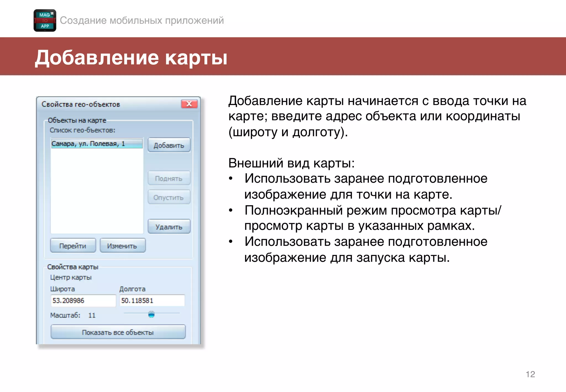This screenshot has width=566, height=392.
Task: Click the Добавление карты heading
Action: click(131, 58)
